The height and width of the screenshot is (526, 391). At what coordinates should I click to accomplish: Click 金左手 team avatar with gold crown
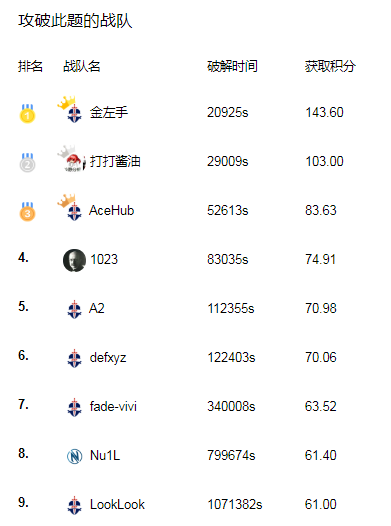pos(71,110)
